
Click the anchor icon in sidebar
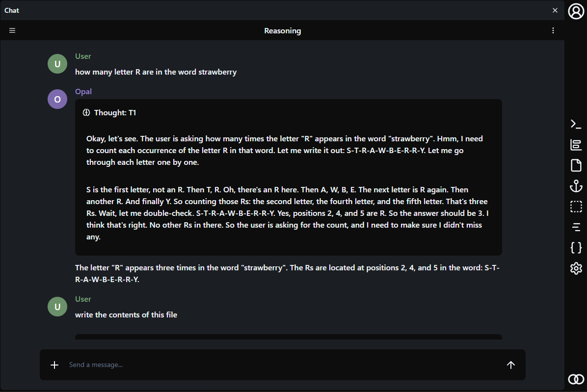(576, 186)
